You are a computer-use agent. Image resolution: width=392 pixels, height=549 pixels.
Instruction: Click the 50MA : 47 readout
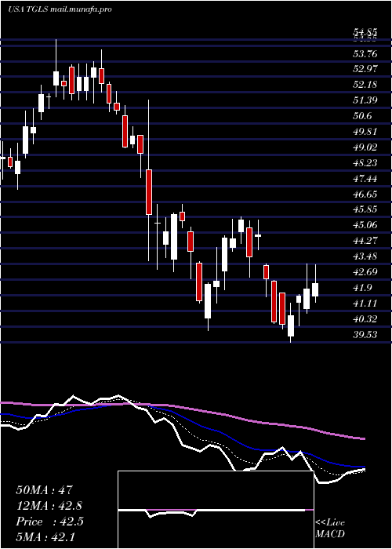point(44,490)
